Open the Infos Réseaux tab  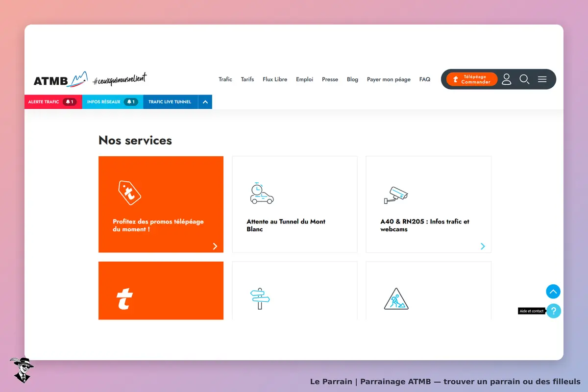pos(113,102)
